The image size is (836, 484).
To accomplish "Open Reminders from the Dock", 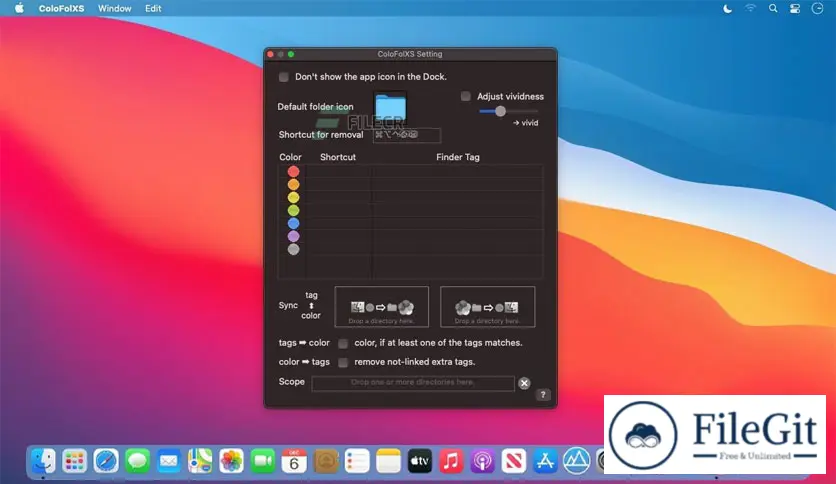I will 357,461.
